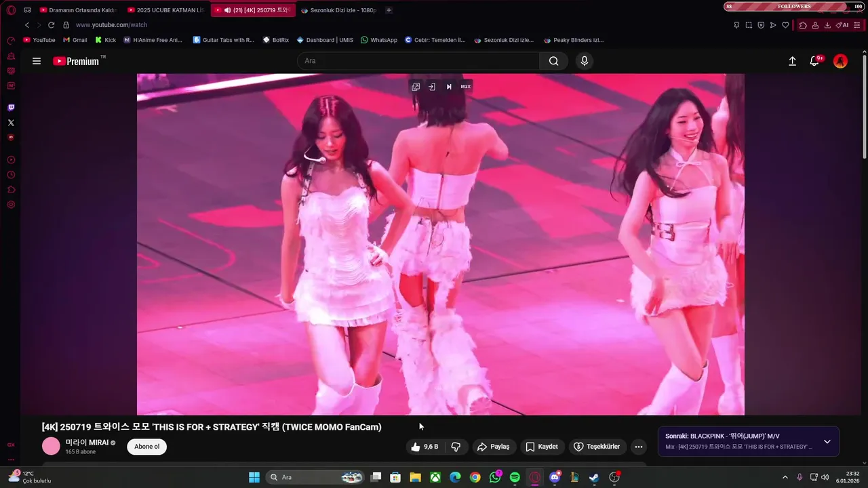Open a new tab with plus button
This screenshot has height=488, width=868.
pyautogui.click(x=389, y=10)
